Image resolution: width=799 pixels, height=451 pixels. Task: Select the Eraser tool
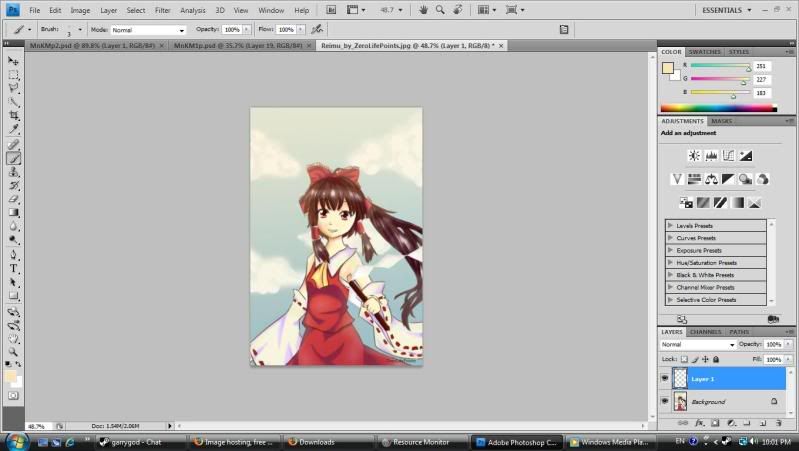point(13,199)
